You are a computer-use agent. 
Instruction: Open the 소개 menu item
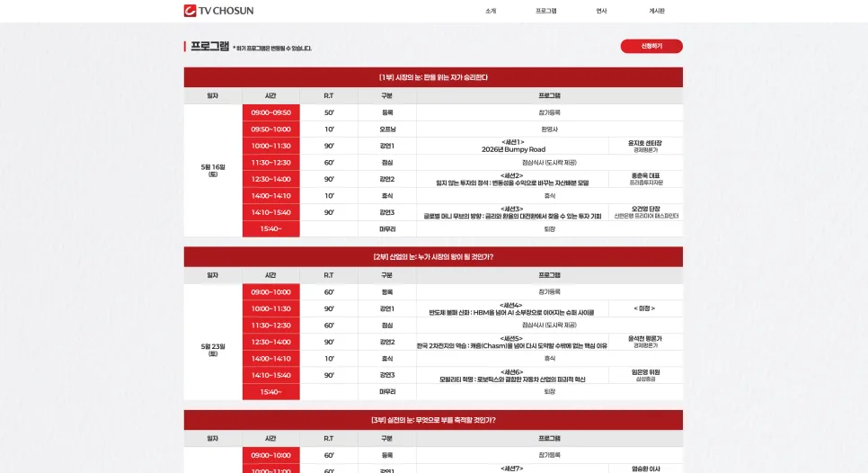[x=491, y=11]
